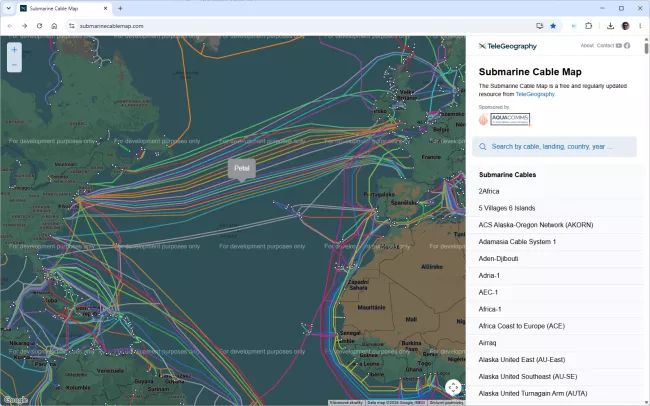Screen dimensions: 650x406
Task: Open the user profile avatar
Action: click(x=626, y=26)
